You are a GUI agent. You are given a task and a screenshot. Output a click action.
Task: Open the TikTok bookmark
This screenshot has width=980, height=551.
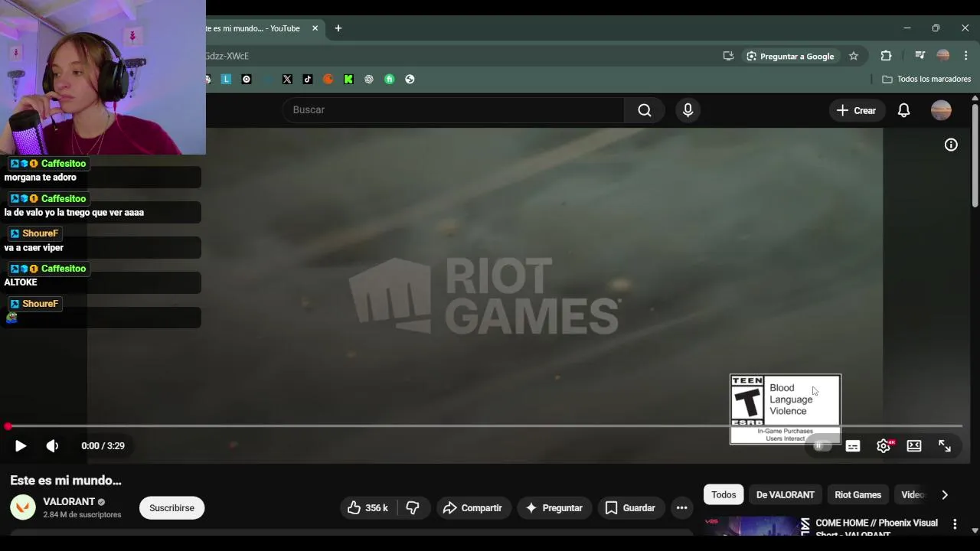click(308, 79)
